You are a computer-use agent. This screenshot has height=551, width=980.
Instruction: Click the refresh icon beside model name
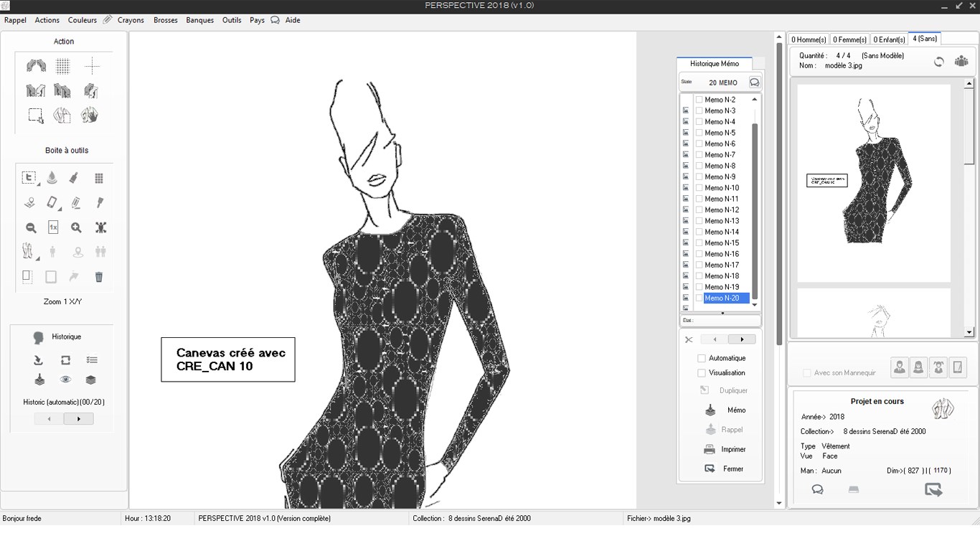point(938,62)
